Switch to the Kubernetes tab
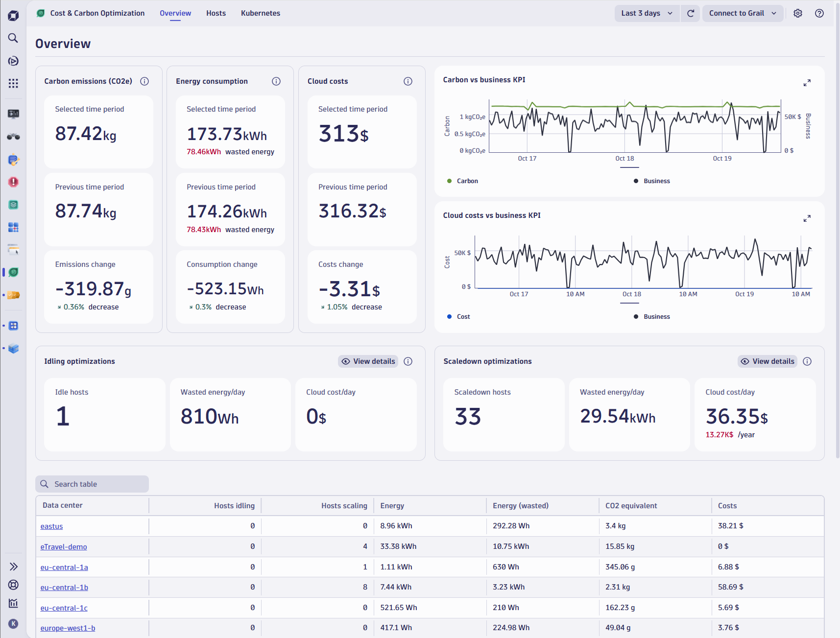Viewport: 840px width, 638px height. click(x=260, y=13)
